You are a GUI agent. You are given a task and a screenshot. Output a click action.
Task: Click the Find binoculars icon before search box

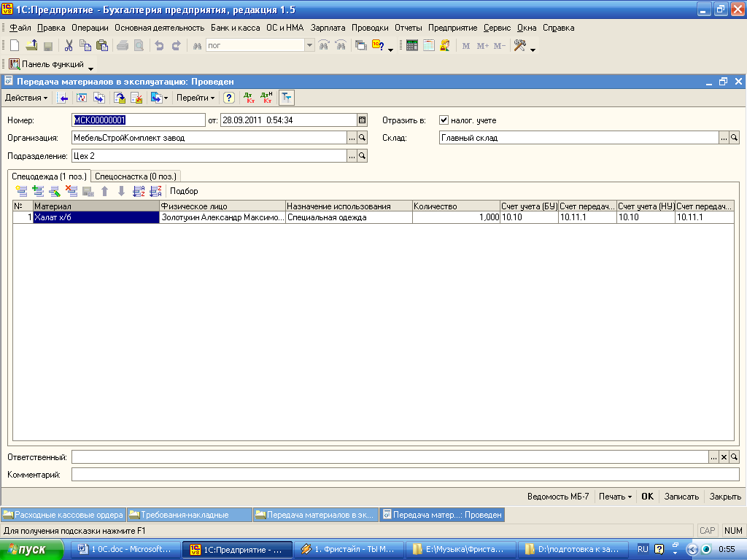pos(197,46)
